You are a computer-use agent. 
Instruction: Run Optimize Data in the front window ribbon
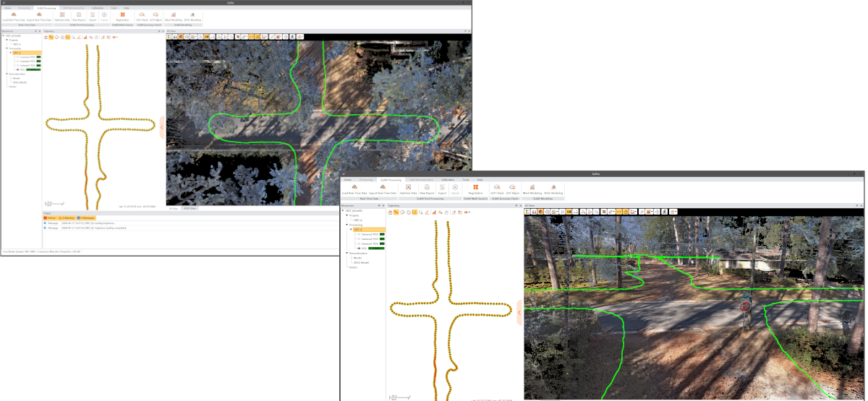coord(409,189)
